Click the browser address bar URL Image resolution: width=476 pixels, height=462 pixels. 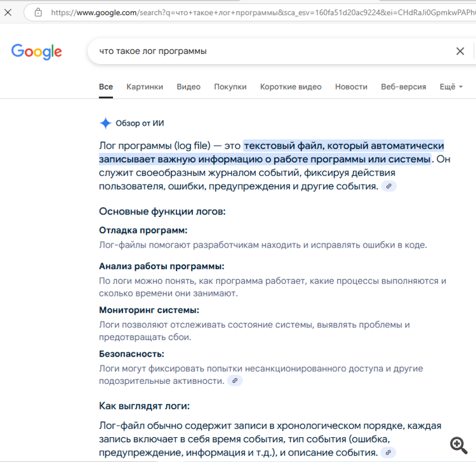pyautogui.click(x=263, y=13)
